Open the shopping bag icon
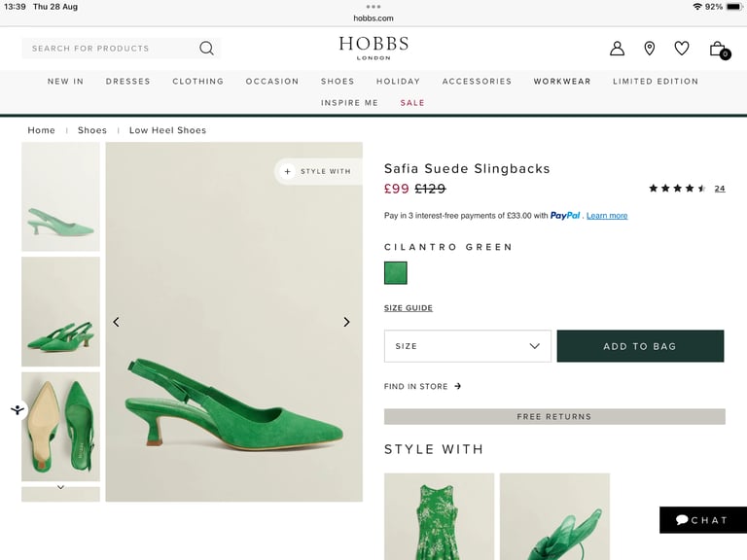The width and height of the screenshot is (747, 560). click(719, 49)
